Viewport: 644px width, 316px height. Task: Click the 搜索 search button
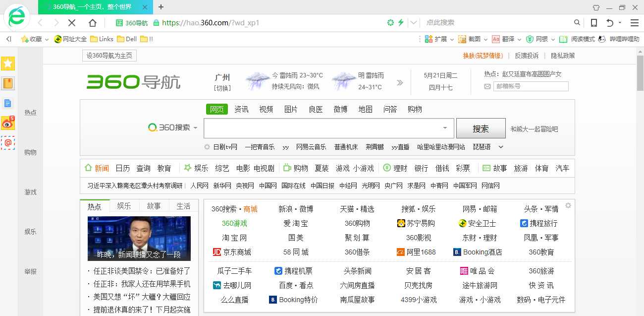click(481, 128)
